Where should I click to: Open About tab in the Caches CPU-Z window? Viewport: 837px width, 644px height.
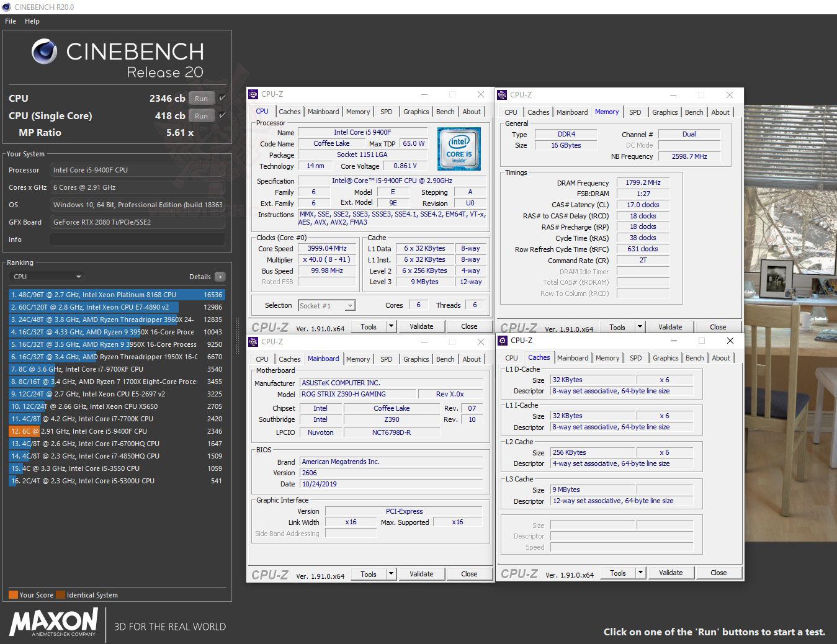coord(721,358)
